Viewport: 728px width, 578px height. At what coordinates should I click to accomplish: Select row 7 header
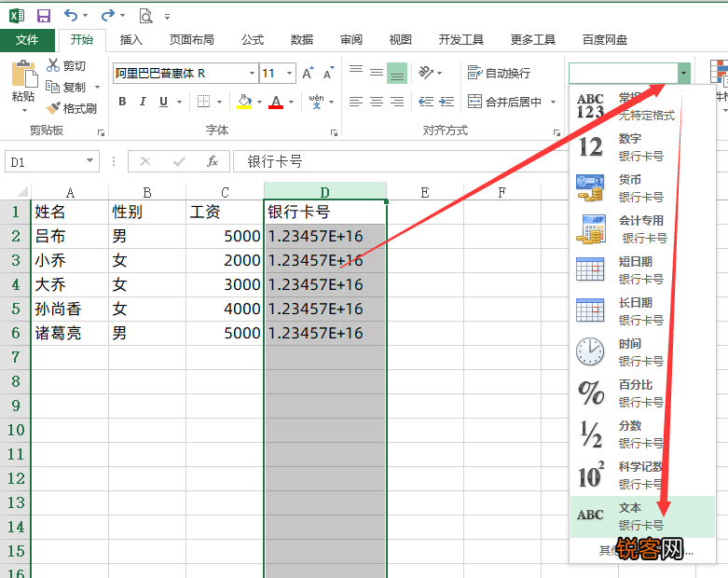pos(15,357)
